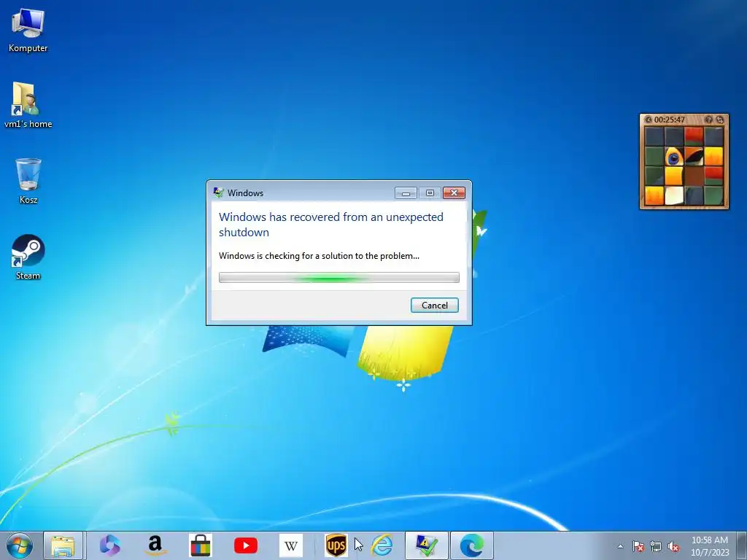Open the Wikipedia taskbar shortcut
The image size is (747, 560).
point(291,545)
